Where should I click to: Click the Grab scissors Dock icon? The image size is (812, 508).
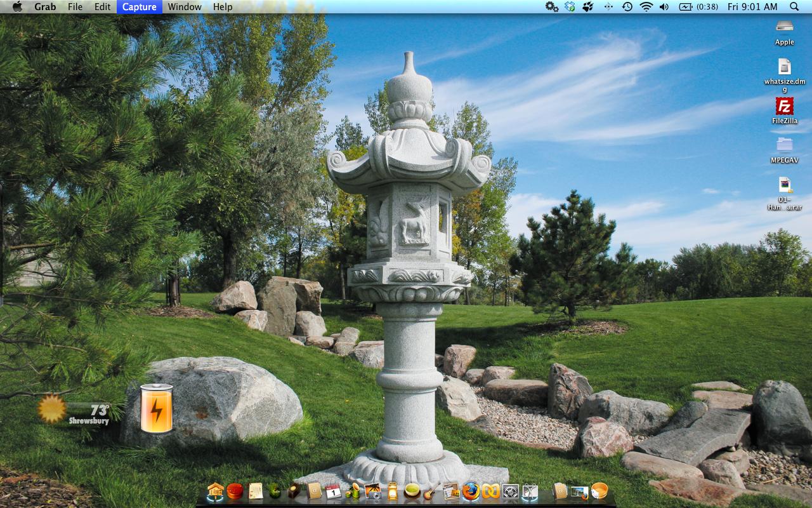point(530,491)
